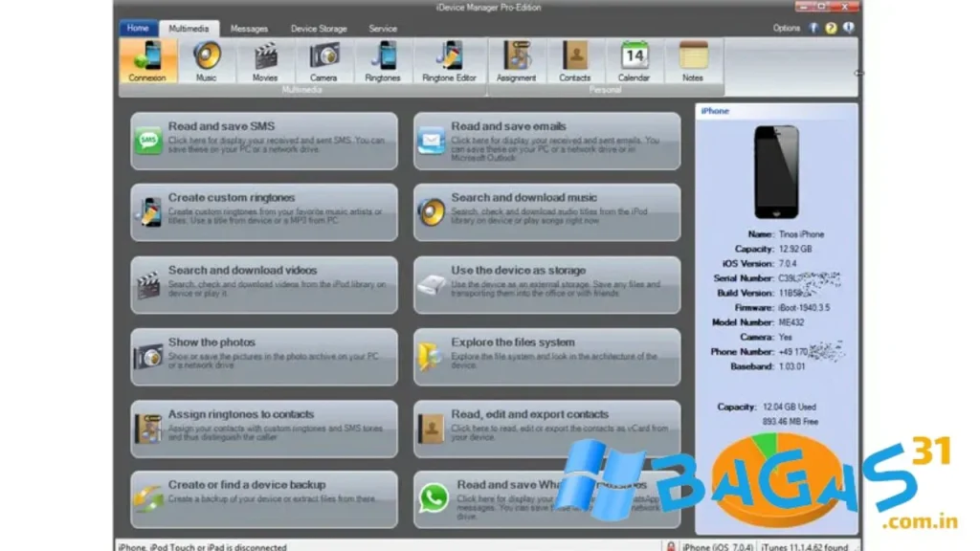
Task: Click Read and save emails button
Action: [x=546, y=142]
